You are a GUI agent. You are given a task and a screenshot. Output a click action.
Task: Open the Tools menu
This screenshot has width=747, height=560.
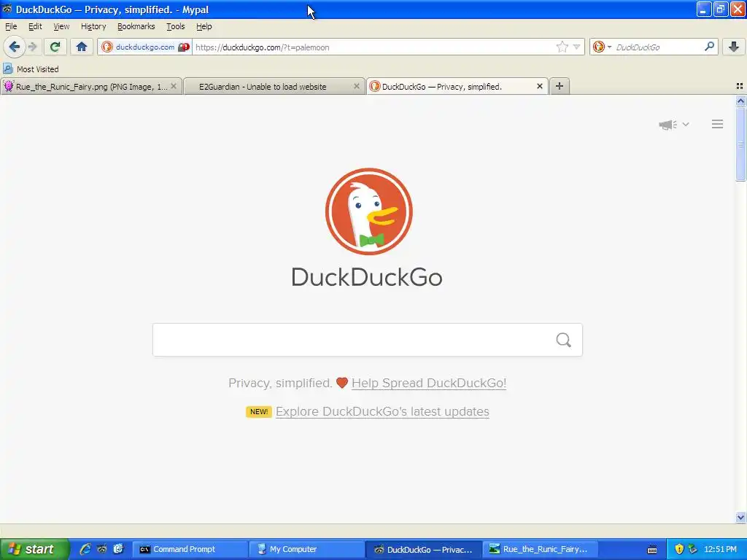click(x=175, y=26)
